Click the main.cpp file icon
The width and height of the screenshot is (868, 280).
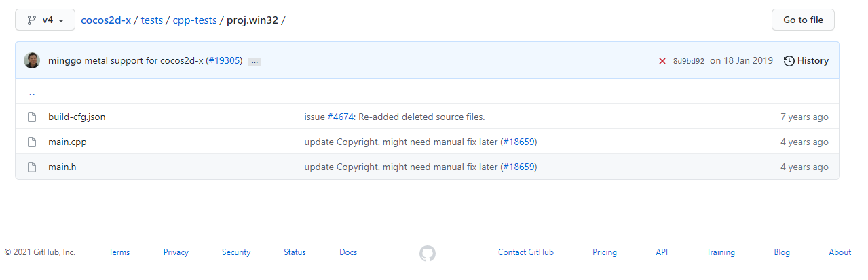[x=31, y=142]
